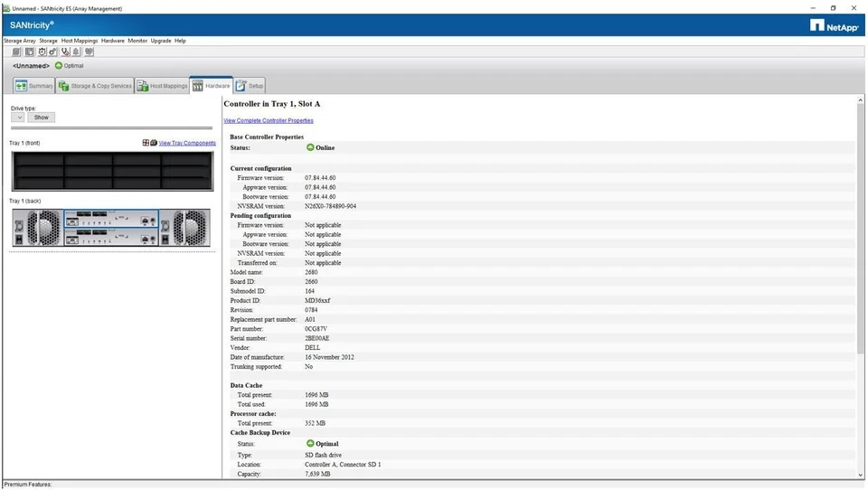This screenshot has width=868, height=490.
Task: Click the stopwatch monitor performance toolbar icon
Action: pos(42,52)
